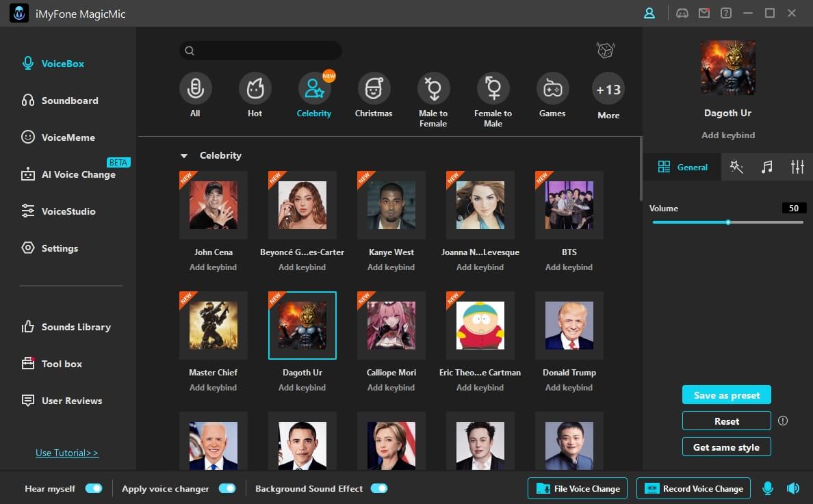The image size is (813, 504).
Task: Click the info icon next to Reset
Action: [783, 421]
